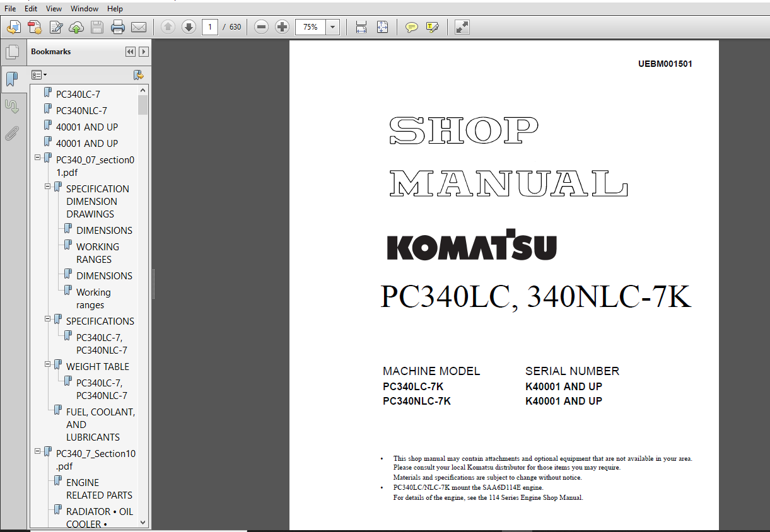This screenshot has height=532, width=770.
Task: Click the Read Mode expand-arrows icon
Action: click(462, 27)
